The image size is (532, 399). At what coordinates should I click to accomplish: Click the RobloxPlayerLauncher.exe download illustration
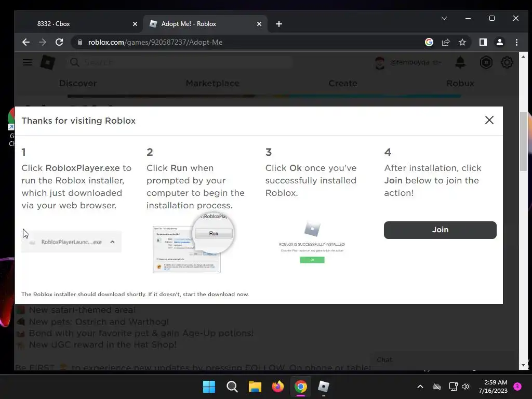coord(71,242)
